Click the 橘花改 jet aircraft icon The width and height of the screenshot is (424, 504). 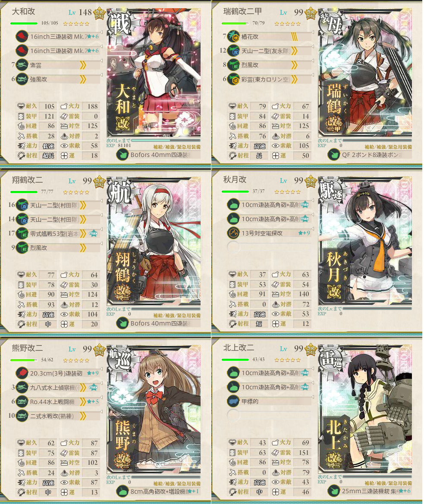coord(233,36)
